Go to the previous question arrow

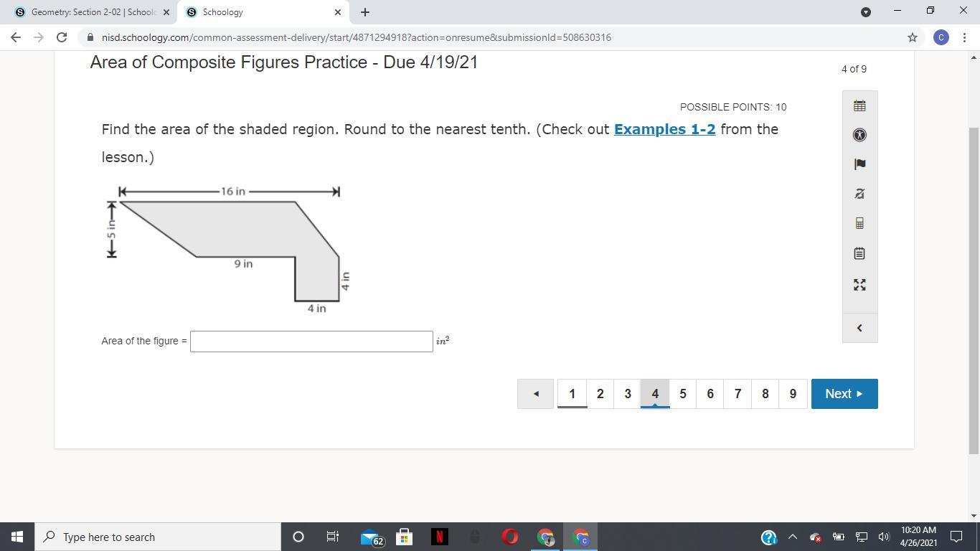535,394
